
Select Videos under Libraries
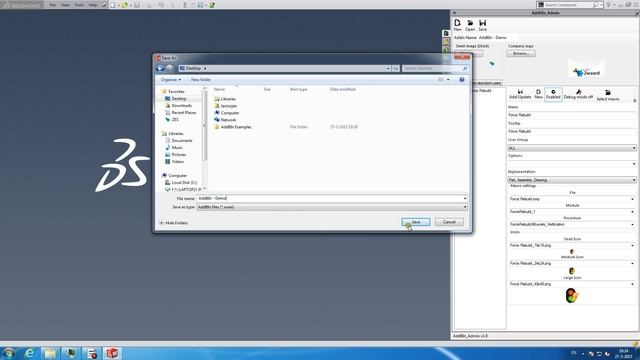[x=178, y=162]
